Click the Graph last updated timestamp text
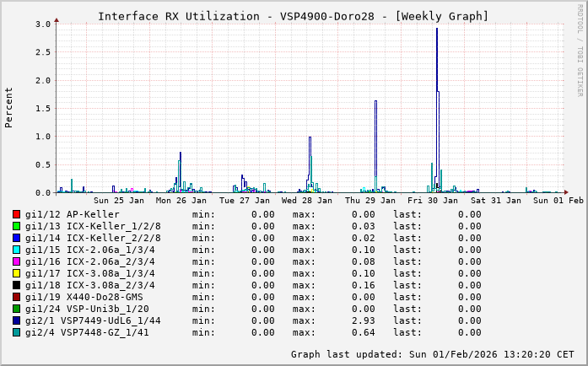Viewport: 588px width, 366px height. (432, 354)
